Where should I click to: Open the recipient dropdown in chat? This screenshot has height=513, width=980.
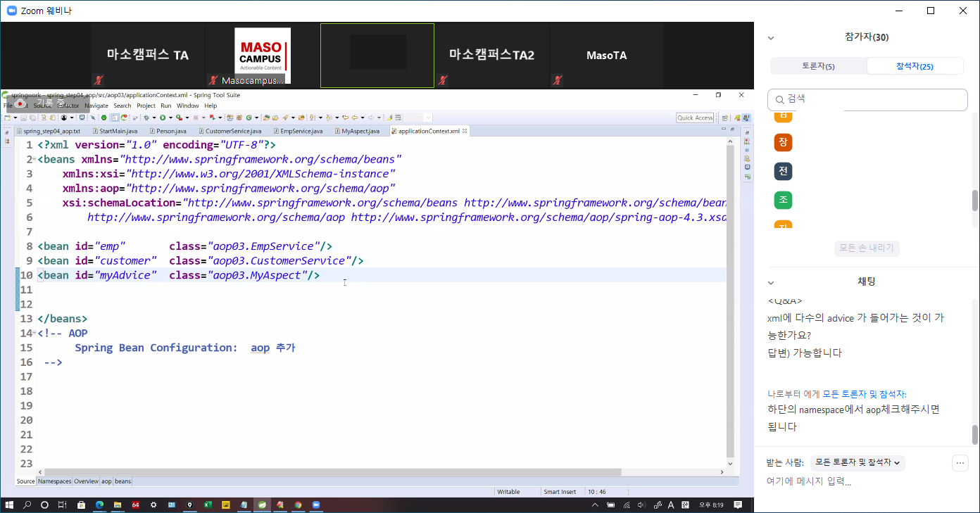click(x=857, y=462)
